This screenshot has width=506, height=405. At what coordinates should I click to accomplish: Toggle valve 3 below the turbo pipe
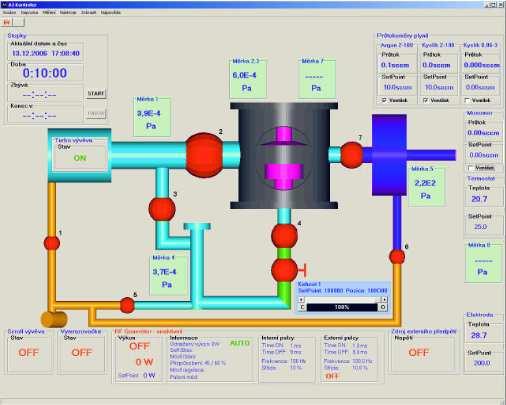(x=162, y=209)
